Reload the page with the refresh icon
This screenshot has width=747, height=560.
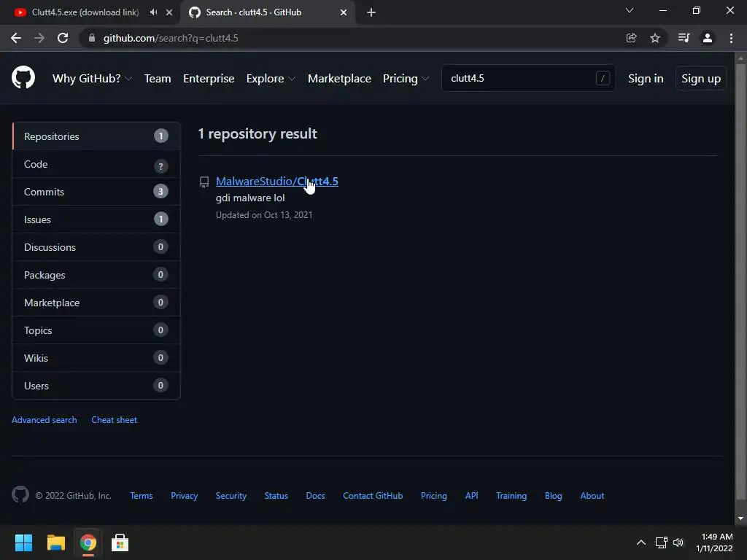[x=63, y=38]
